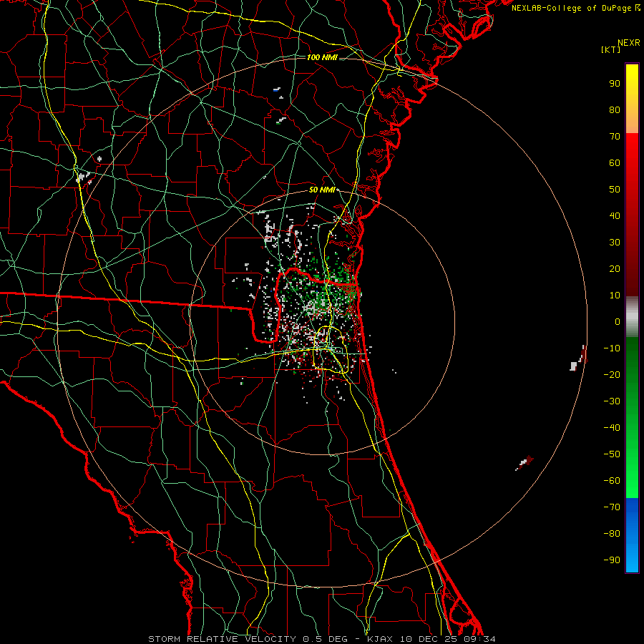
Task: Click the -30 knot scale label
Action: [612, 401]
